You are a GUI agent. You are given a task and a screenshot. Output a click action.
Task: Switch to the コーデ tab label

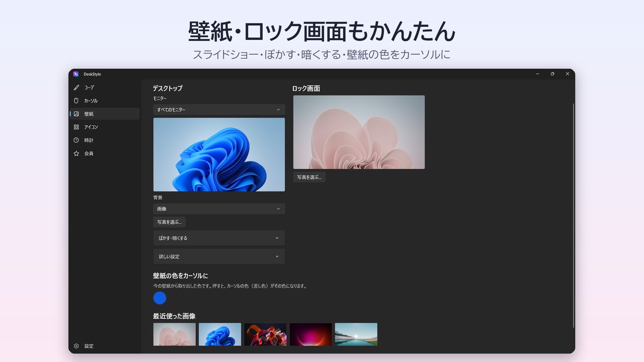(89, 87)
